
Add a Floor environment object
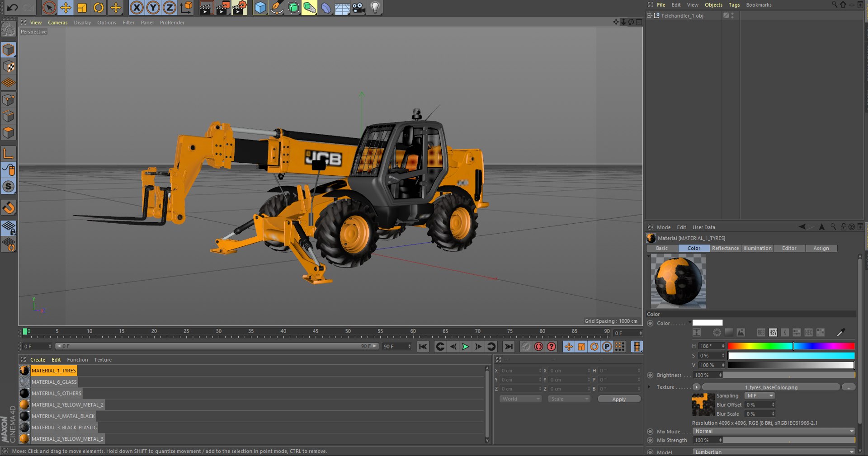pos(342,8)
